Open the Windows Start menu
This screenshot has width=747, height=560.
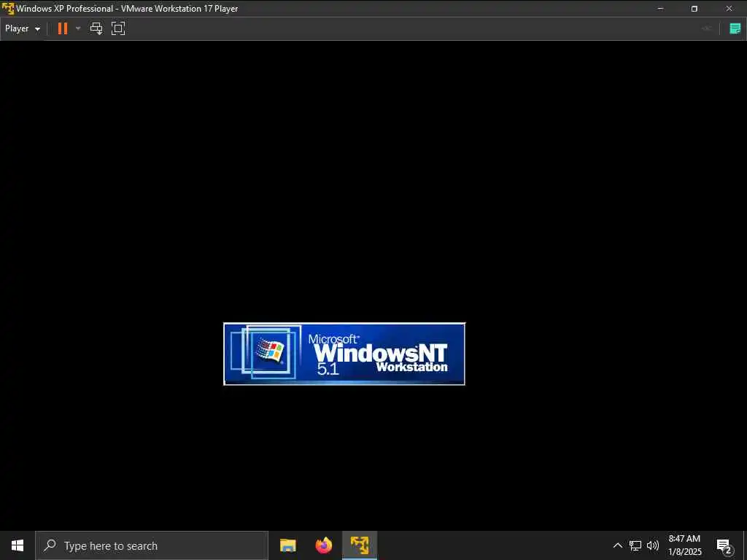click(18, 545)
